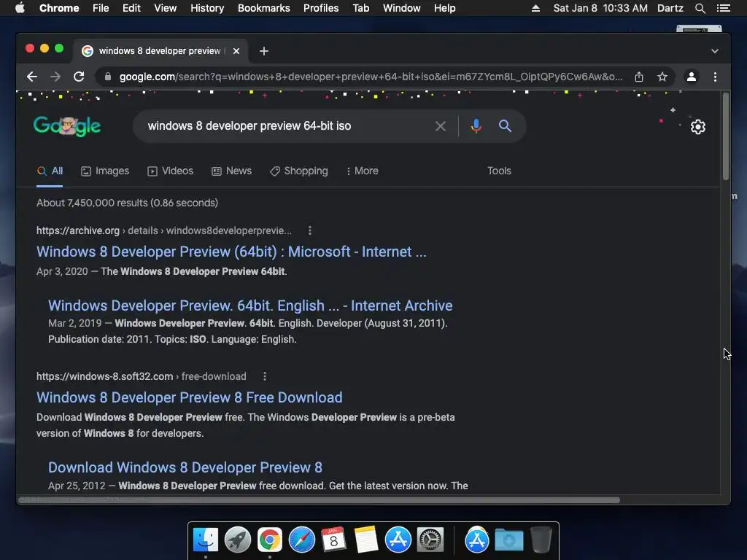747x560 pixels.
Task: Open the Edit menu
Action: [131, 8]
